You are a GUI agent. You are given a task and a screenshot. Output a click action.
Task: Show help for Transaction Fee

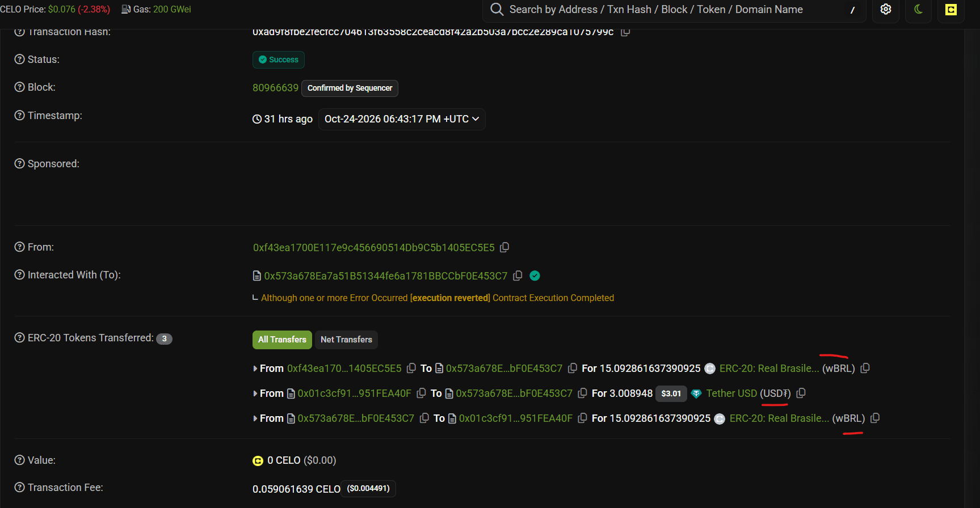[x=19, y=487]
